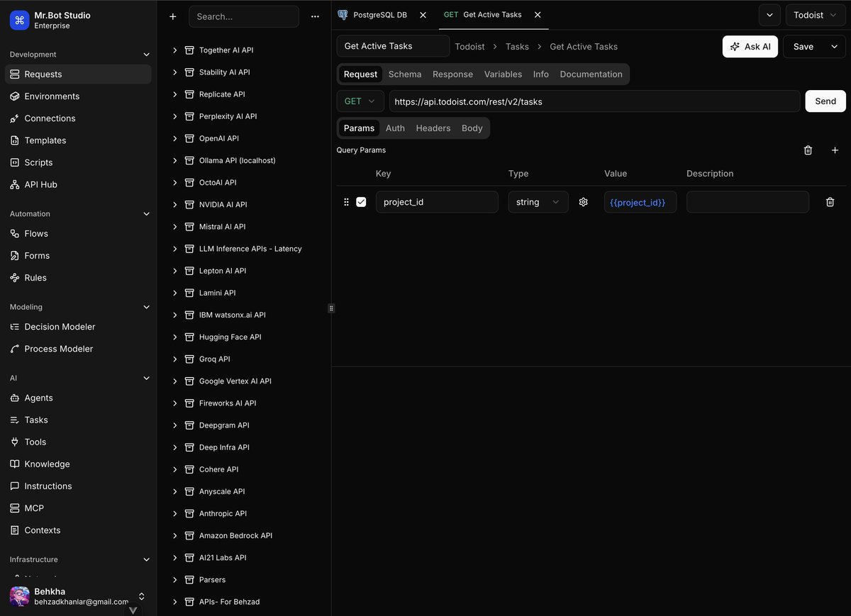The width and height of the screenshot is (851, 616).
Task: Open Tools under AI
Action: tap(78, 442)
